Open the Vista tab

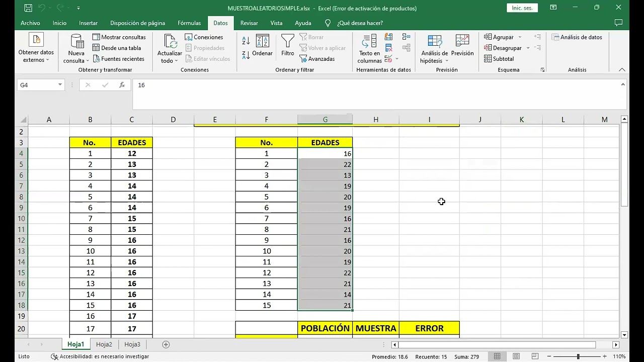tap(276, 23)
